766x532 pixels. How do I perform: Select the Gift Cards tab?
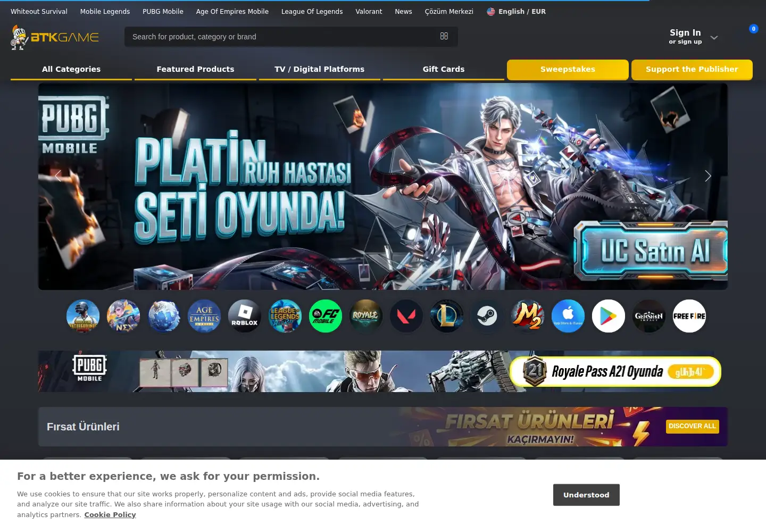[444, 70]
